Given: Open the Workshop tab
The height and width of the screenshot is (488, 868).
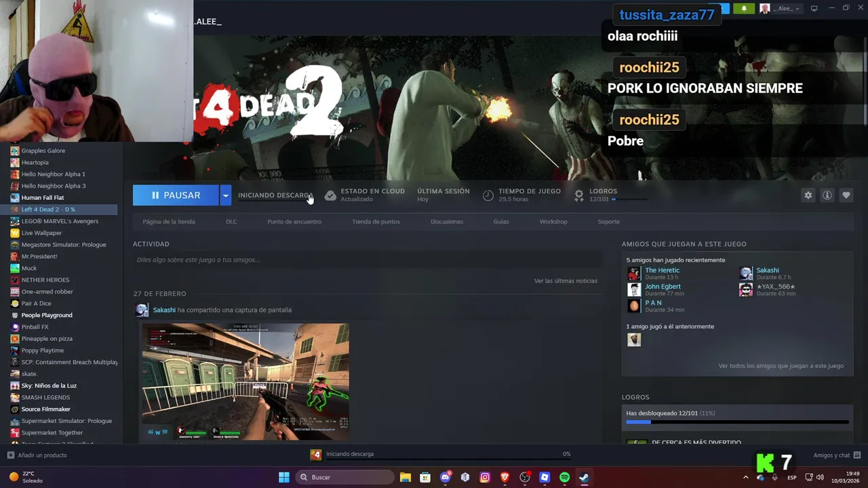Looking at the screenshot, I should [x=553, y=222].
